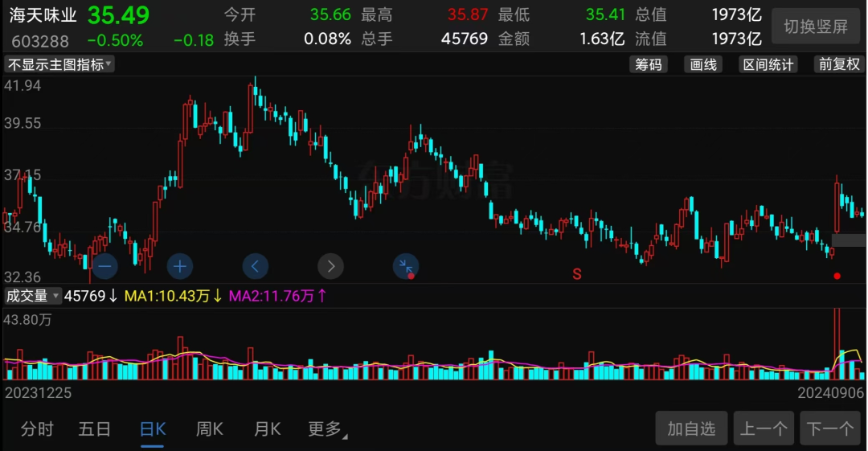The image size is (868, 451).
Task: Open the 筹码 chip distribution view
Action: pyautogui.click(x=649, y=65)
